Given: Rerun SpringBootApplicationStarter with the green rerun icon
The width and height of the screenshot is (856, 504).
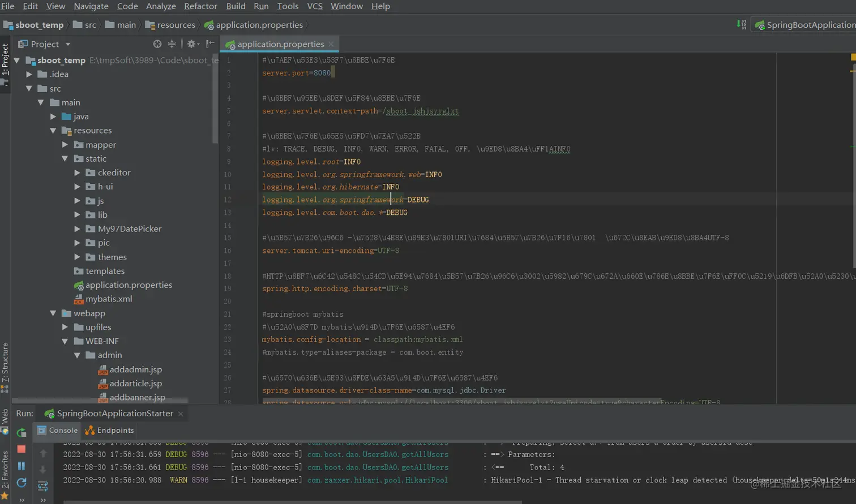Looking at the screenshot, I should [x=22, y=433].
